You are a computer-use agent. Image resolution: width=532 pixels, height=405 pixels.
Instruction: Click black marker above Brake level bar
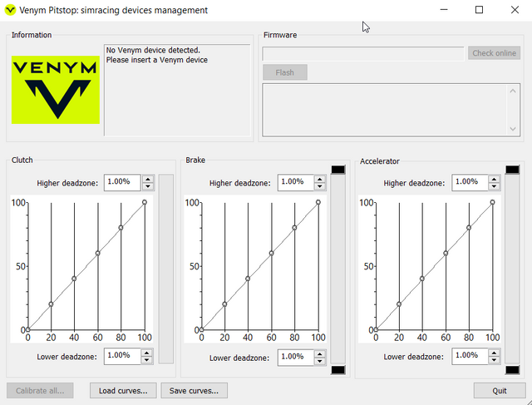338,170
